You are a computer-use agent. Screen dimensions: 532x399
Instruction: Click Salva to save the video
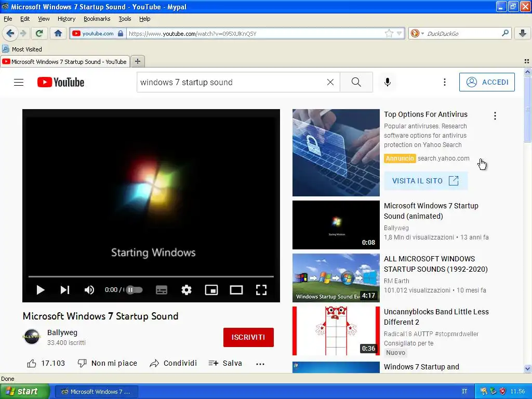pyautogui.click(x=225, y=363)
